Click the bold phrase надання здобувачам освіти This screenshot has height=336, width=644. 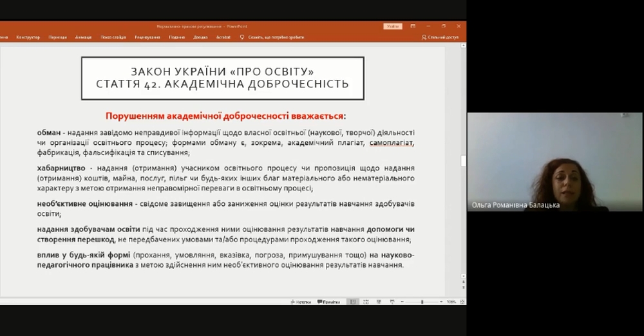coord(88,229)
